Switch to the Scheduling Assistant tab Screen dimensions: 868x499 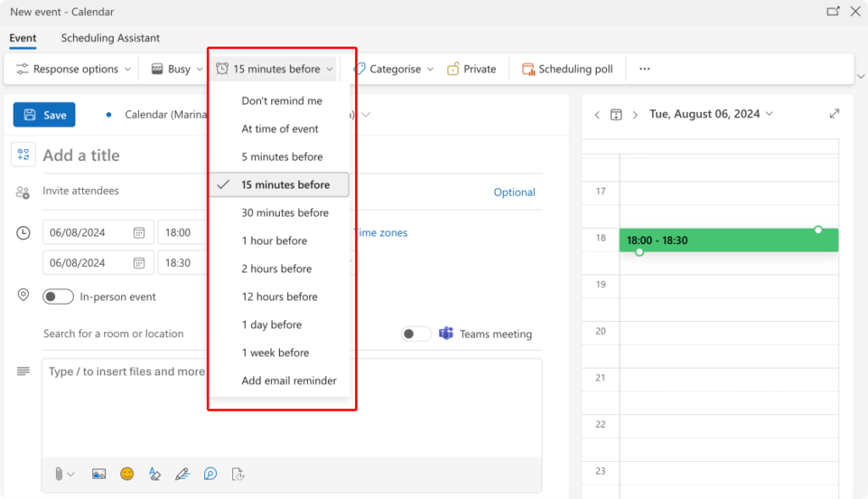tap(110, 37)
